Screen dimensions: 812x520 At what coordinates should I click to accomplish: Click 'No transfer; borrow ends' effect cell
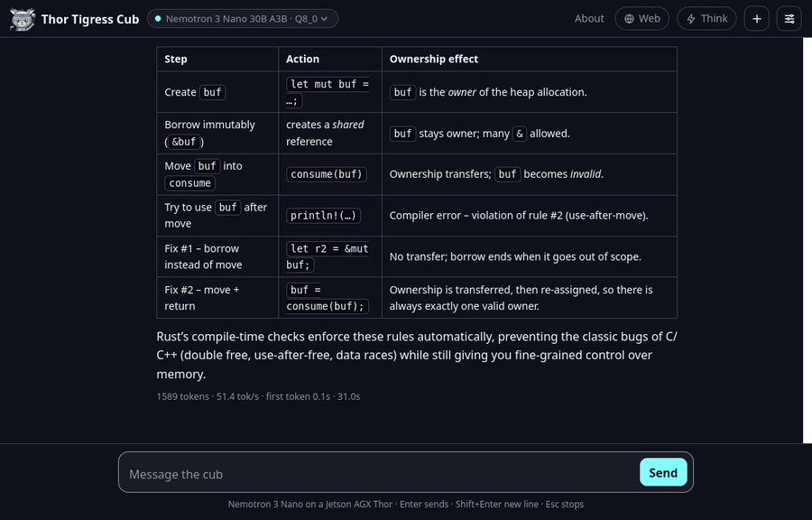click(530, 256)
